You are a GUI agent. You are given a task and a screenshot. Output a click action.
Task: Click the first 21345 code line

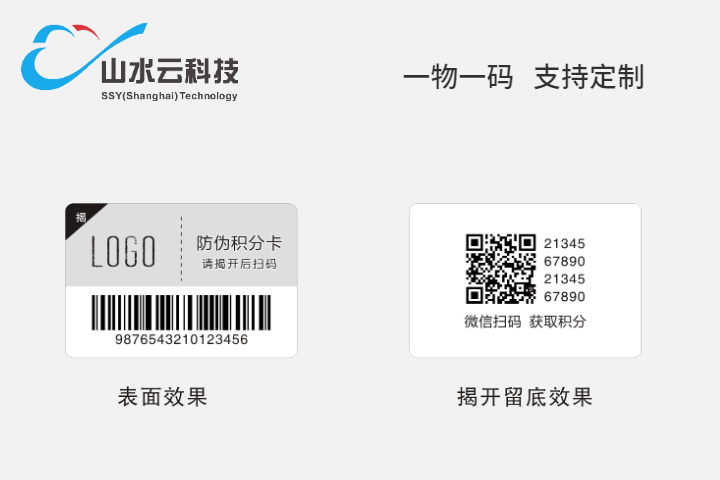pyautogui.click(x=564, y=243)
